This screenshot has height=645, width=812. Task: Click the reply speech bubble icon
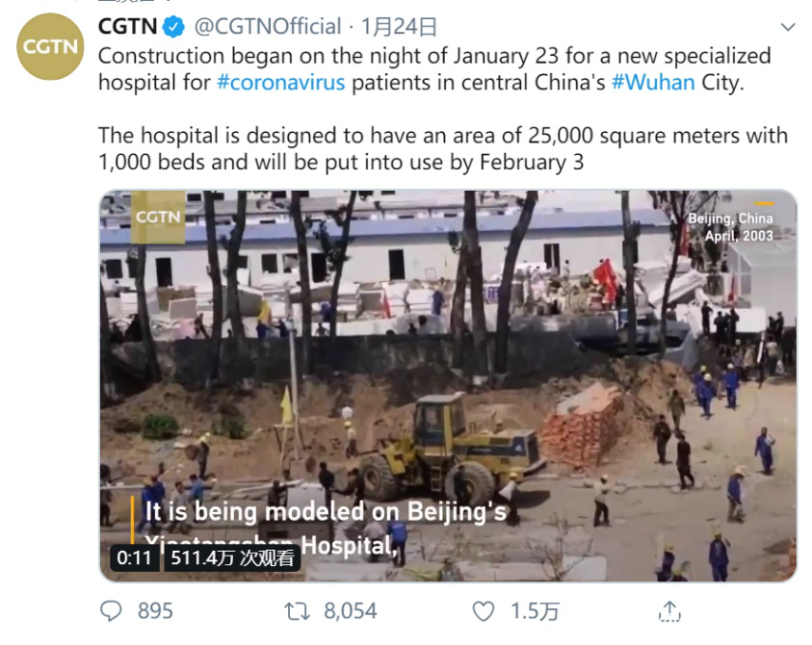click(x=113, y=610)
